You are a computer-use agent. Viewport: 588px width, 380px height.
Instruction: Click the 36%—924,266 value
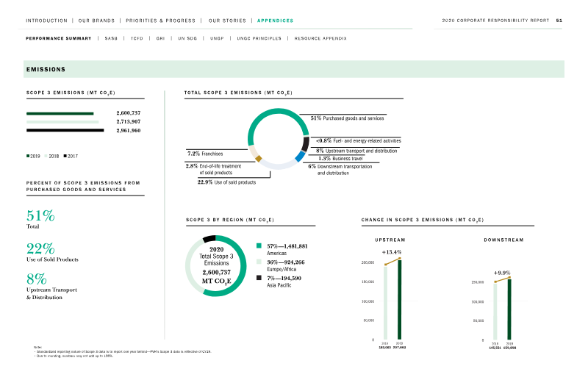286,262
